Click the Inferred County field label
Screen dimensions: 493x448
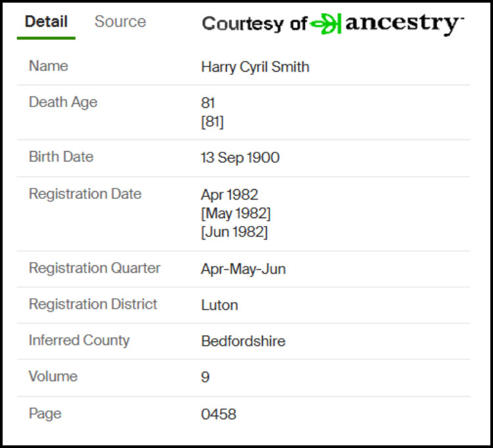pyautogui.click(x=79, y=340)
